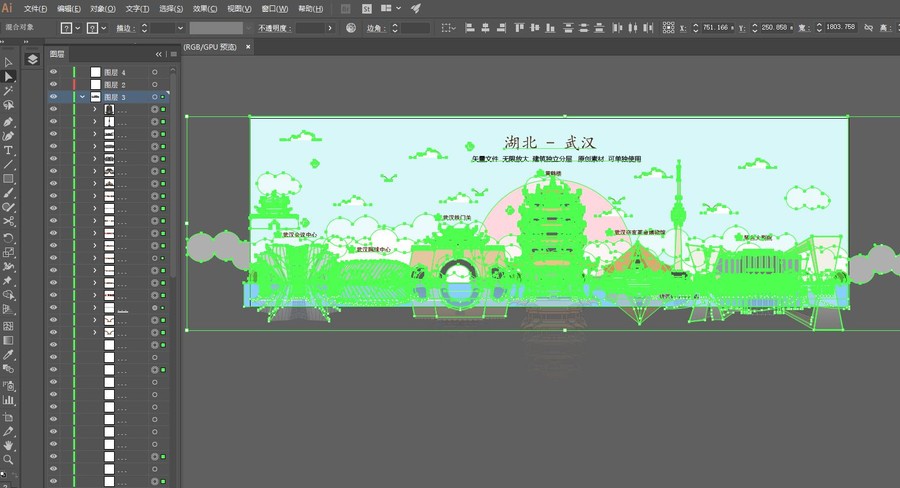Click target circle of 图层 3
This screenshot has height=488, width=900.
pyautogui.click(x=154, y=97)
